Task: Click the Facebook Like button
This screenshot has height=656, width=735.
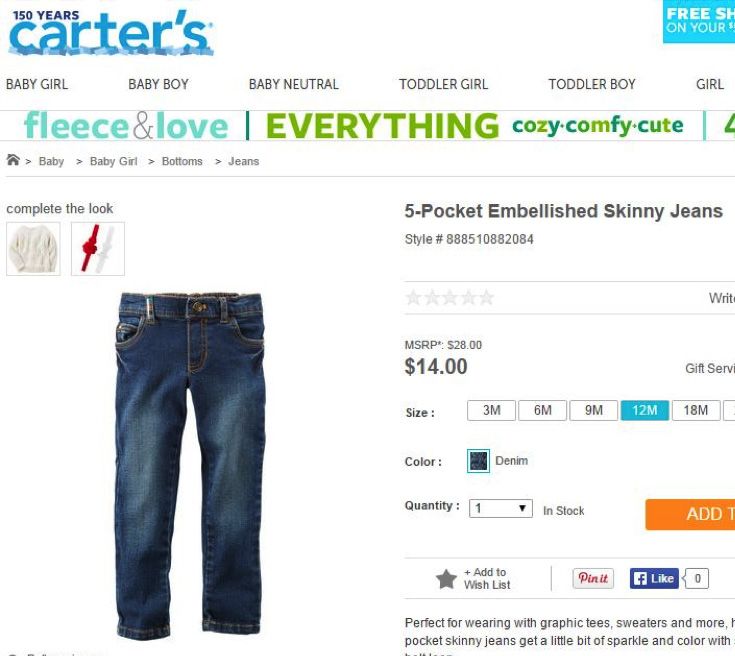Action: 654,579
